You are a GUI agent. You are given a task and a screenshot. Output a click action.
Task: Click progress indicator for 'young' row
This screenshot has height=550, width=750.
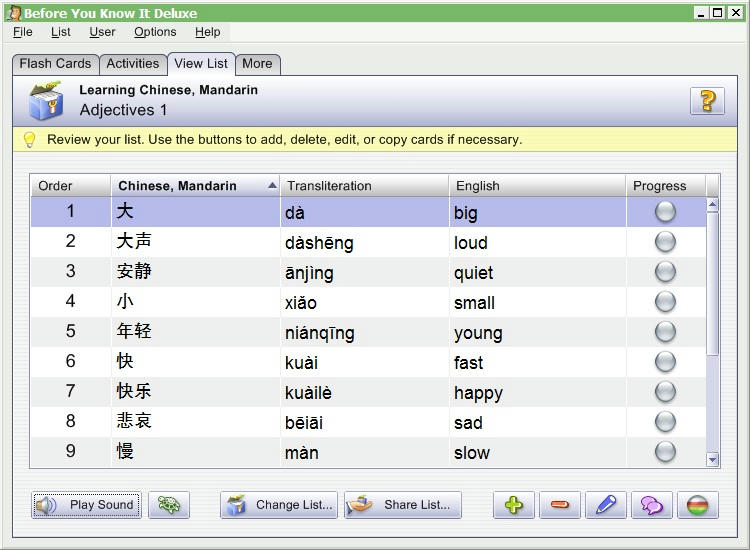coord(665,332)
